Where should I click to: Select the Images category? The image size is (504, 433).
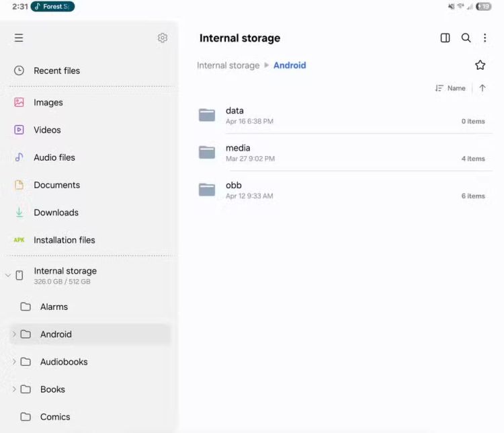point(48,103)
